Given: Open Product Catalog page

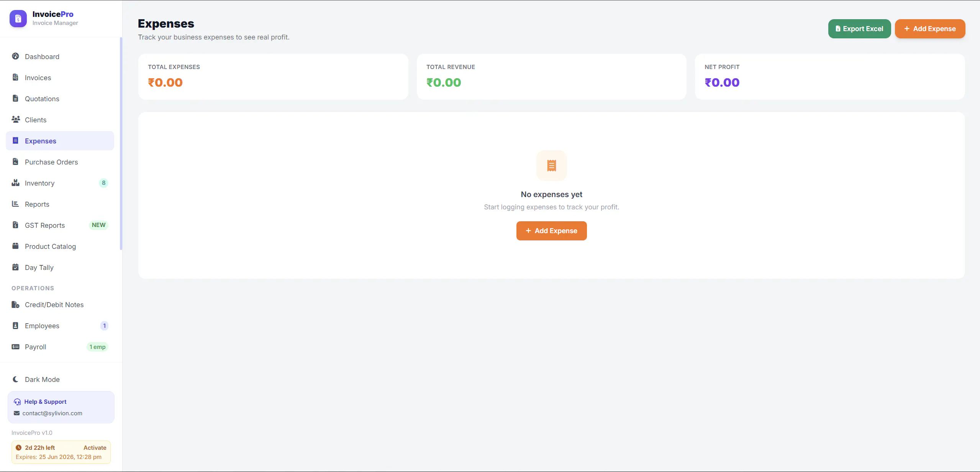Looking at the screenshot, I should [60, 246].
